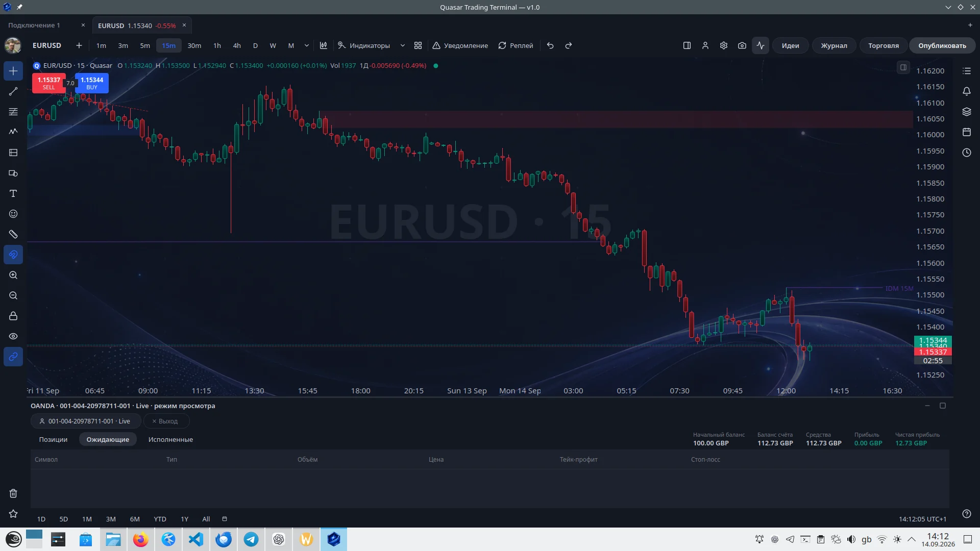Open the chart type candles selector
The image size is (980, 551).
324,45
